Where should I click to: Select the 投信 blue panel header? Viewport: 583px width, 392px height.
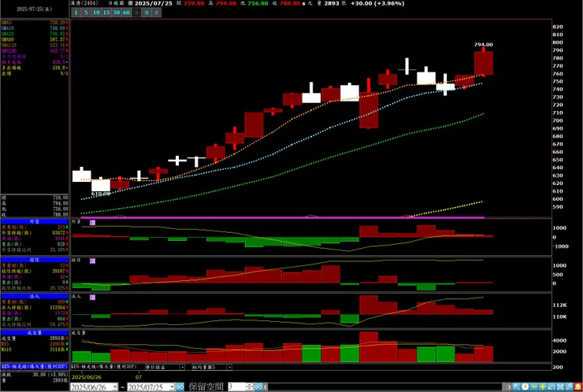34,260
